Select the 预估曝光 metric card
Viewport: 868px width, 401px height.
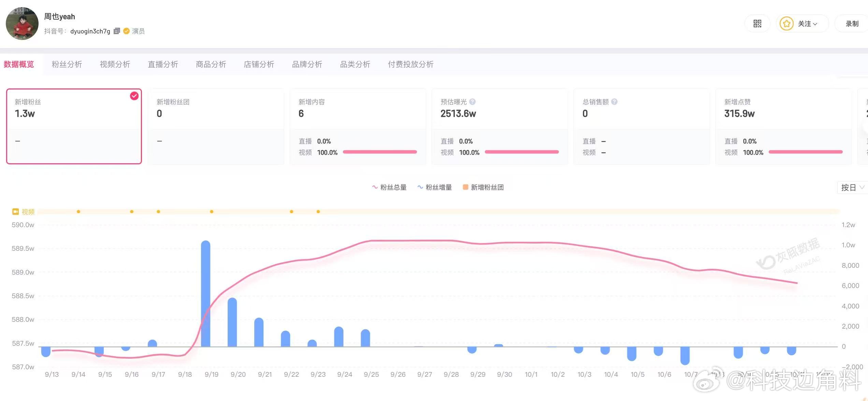pyautogui.click(x=500, y=126)
